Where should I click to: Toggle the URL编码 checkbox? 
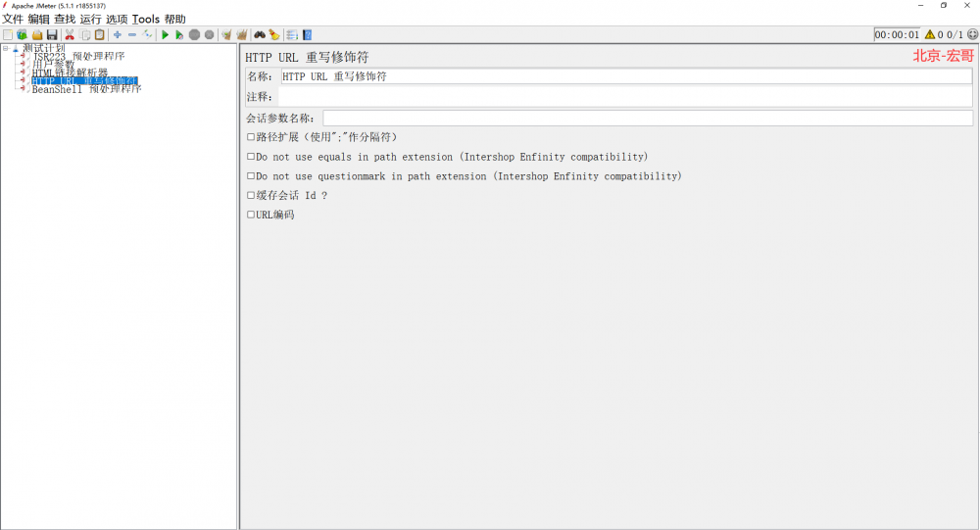coord(251,215)
